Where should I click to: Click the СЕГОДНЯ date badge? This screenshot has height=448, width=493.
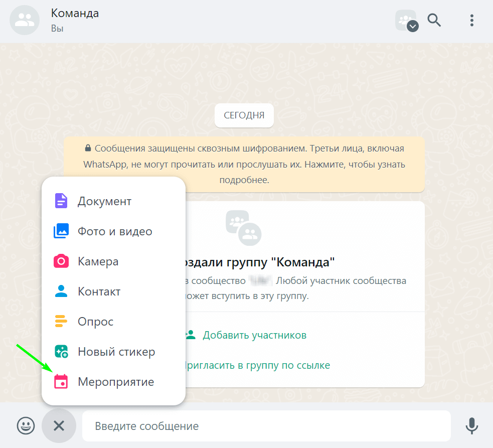point(244,115)
